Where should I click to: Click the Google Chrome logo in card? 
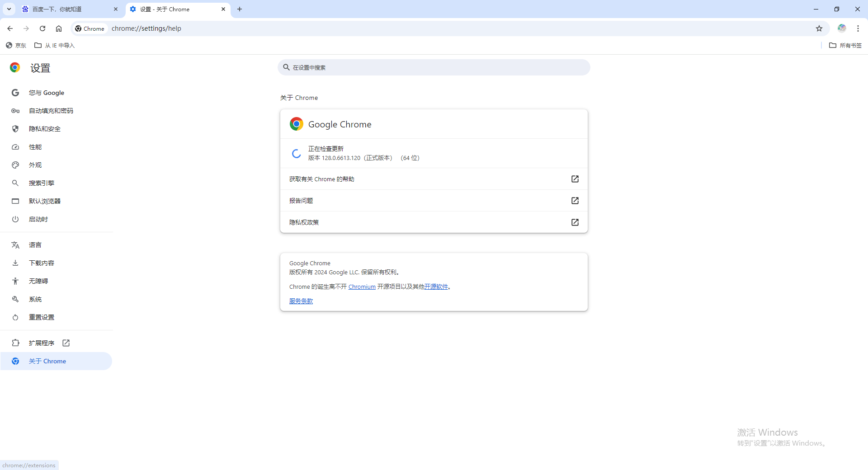[x=297, y=124]
